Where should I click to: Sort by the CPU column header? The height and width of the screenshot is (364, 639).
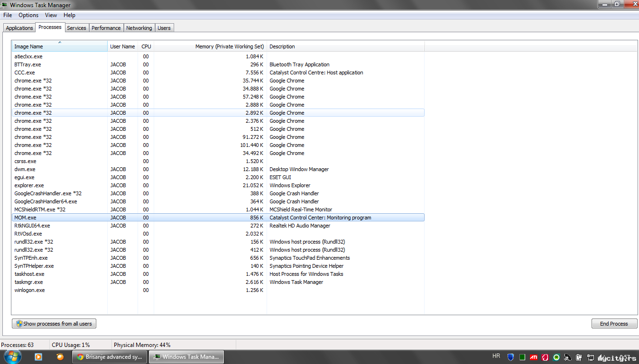coord(146,46)
